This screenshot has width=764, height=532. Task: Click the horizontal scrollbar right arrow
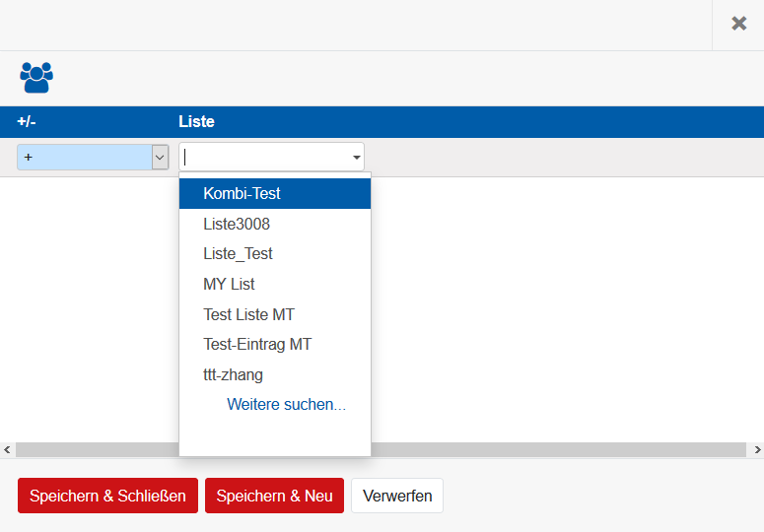tap(757, 450)
